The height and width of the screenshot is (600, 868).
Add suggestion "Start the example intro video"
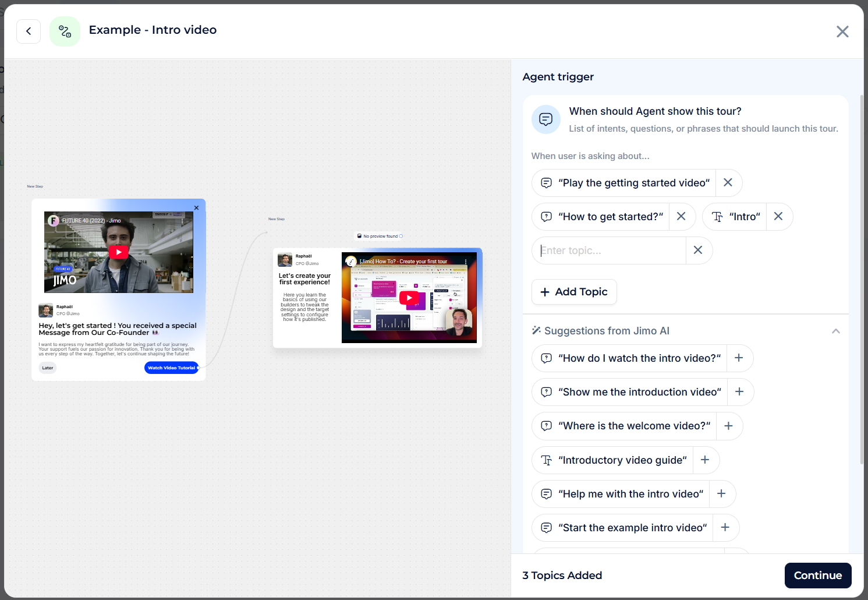(x=725, y=528)
